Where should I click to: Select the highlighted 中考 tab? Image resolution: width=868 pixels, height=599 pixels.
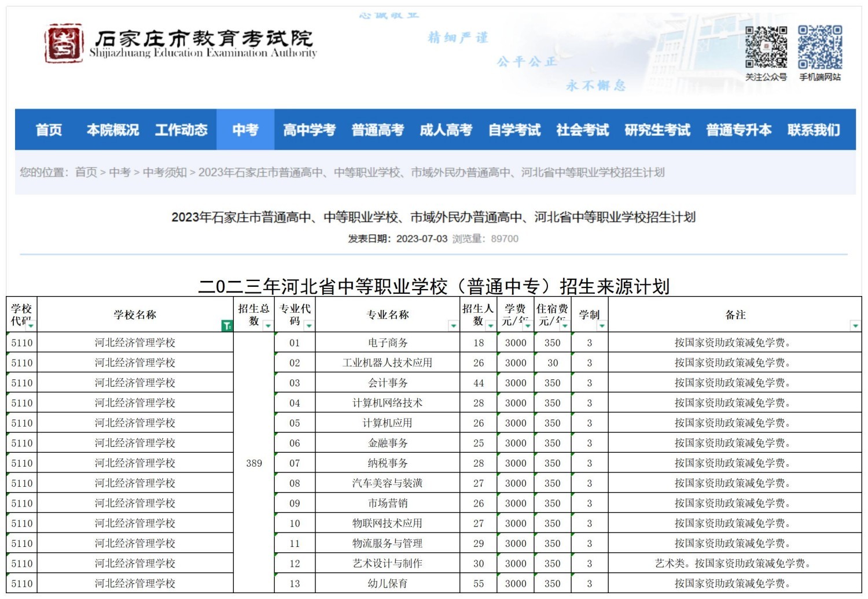[246, 130]
